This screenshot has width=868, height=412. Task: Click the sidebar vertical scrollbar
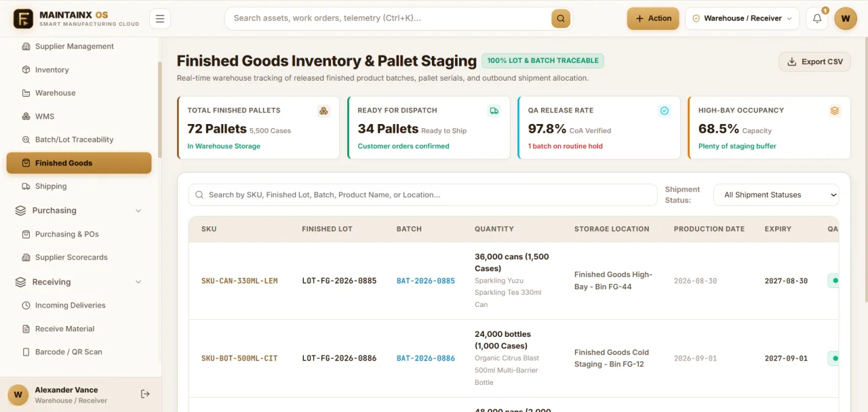[x=159, y=108]
